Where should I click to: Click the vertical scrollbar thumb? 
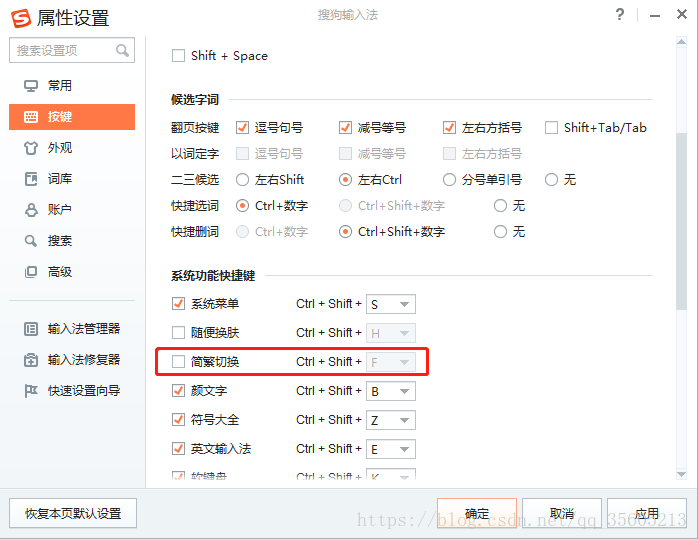point(681,221)
